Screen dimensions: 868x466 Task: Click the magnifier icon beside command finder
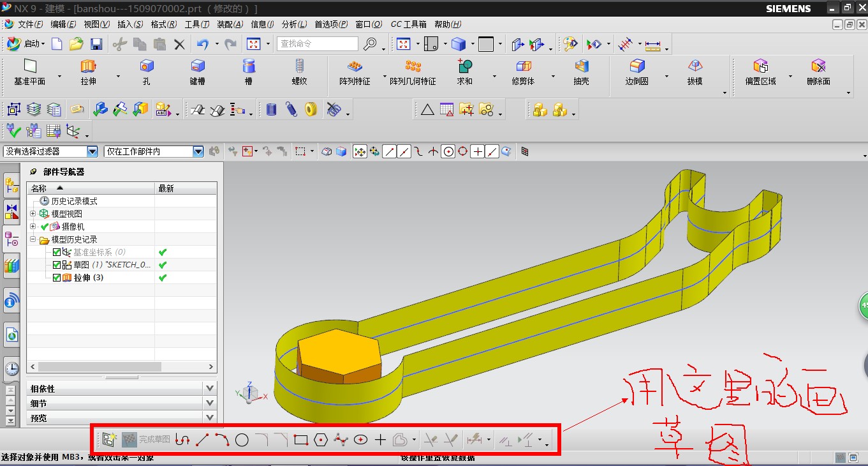click(x=370, y=44)
